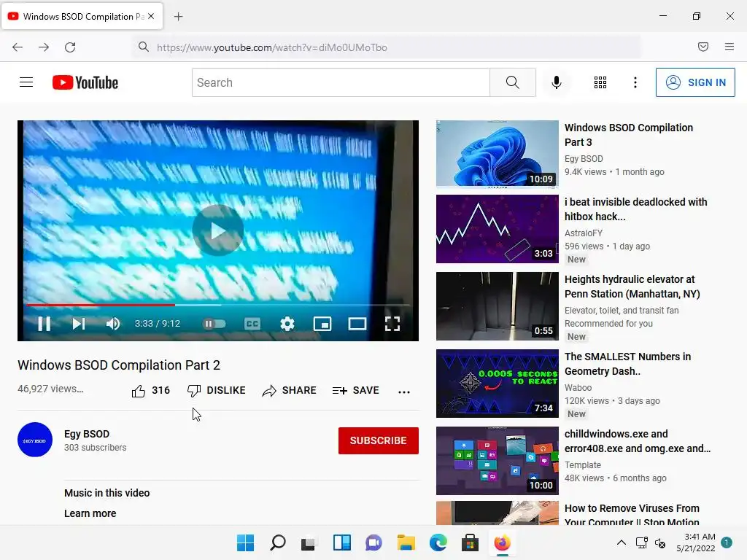
Task: Click the video progress bar
Action: click(x=218, y=305)
